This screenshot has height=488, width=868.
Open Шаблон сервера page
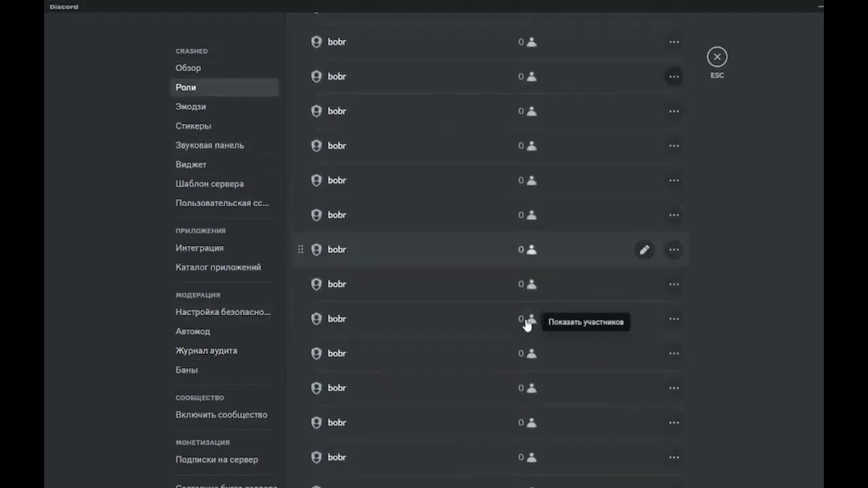(210, 184)
